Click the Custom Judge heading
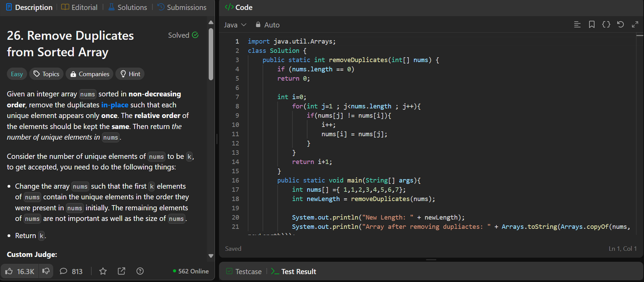644x282 pixels. (x=32, y=254)
